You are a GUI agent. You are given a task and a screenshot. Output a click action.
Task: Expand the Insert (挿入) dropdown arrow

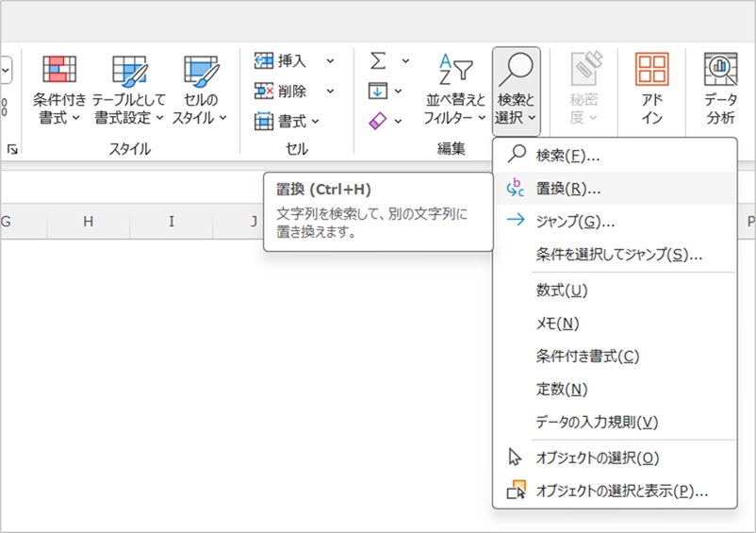click(330, 60)
